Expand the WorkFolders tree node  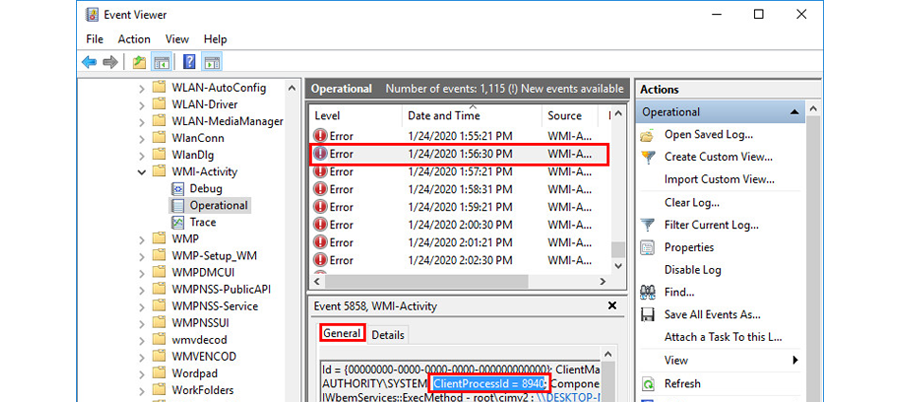142,391
